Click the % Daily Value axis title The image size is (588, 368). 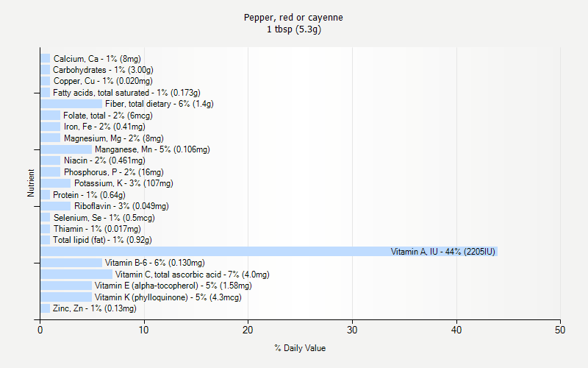pos(300,348)
